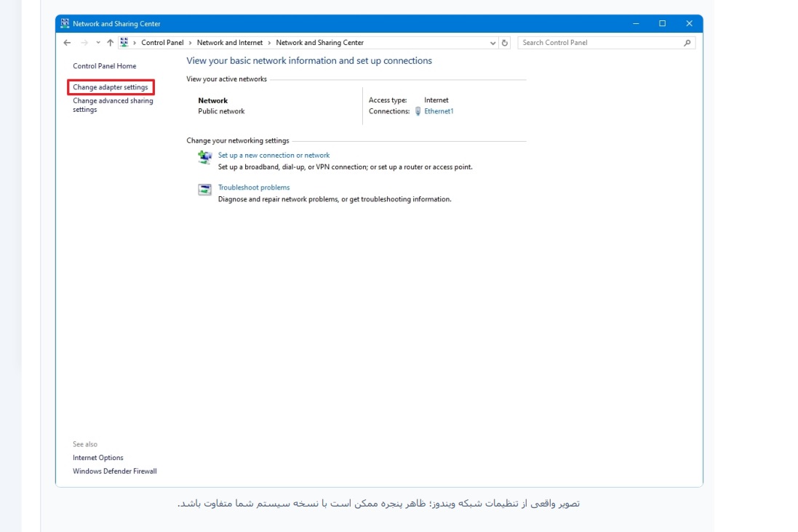This screenshot has width=798, height=532.
Task: Expand chevron after Network and Internet breadcrumb
Action: [x=269, y=43]
